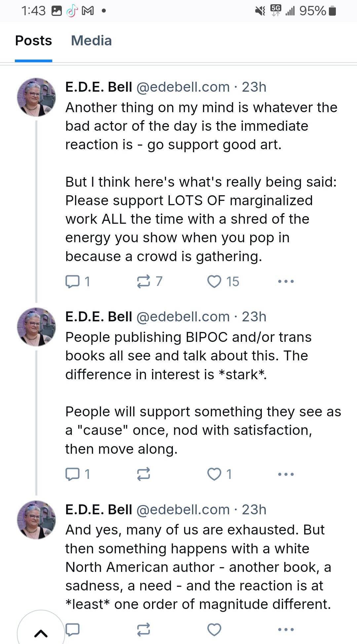Switch to the Media tab
Image resolution: width=357 pixels, height=644 pixels.
(x=92, y=41)
